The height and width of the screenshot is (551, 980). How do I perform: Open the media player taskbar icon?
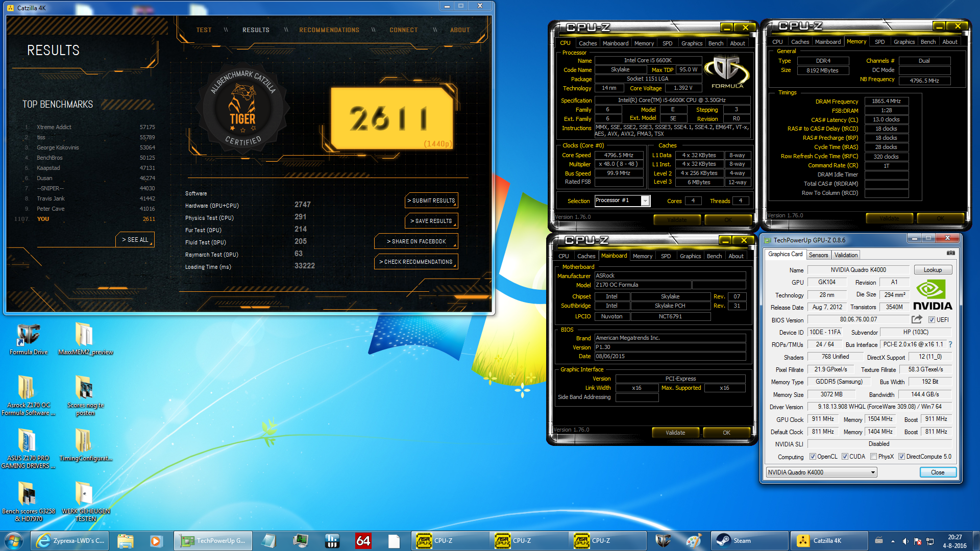coord(156,540)
